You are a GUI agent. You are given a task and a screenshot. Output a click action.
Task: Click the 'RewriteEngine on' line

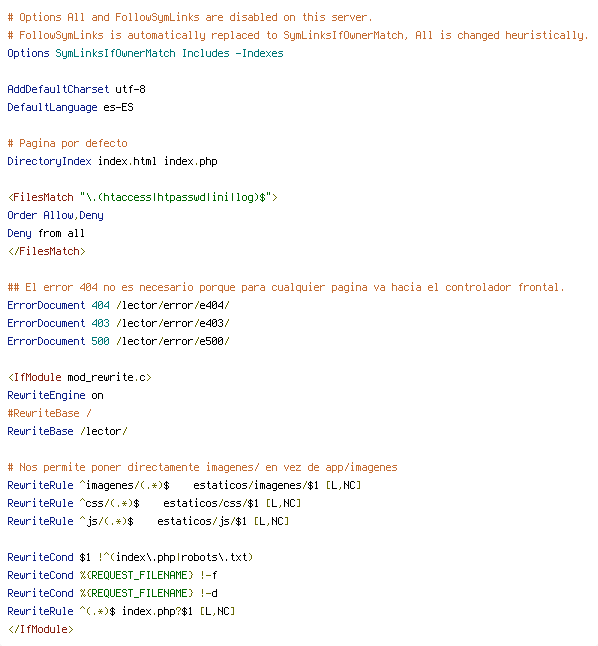pyautogui.click(x=56, y=396)
